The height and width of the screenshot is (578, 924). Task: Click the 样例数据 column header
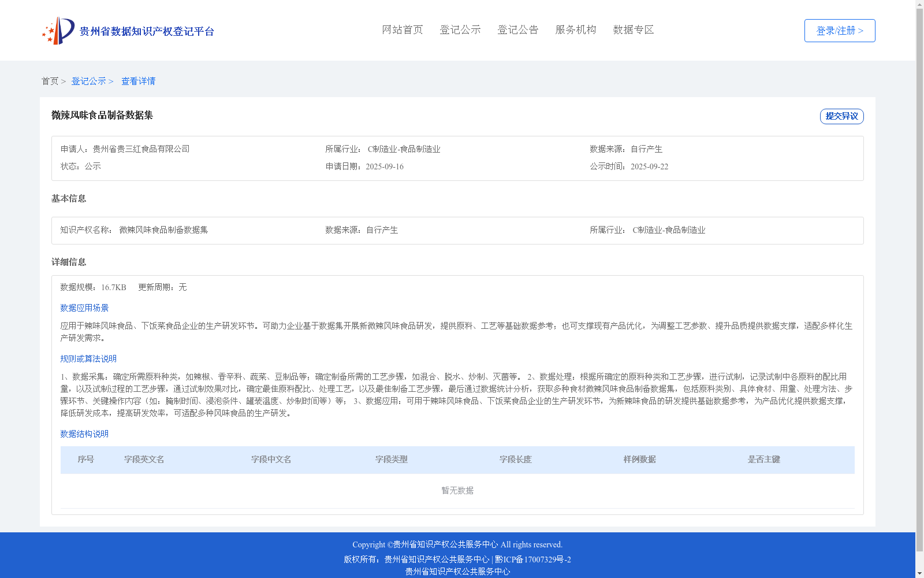click(640, 460)
